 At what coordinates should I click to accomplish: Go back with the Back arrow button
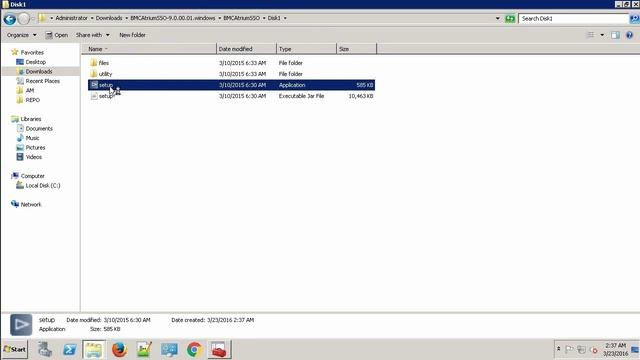[10, 19]
